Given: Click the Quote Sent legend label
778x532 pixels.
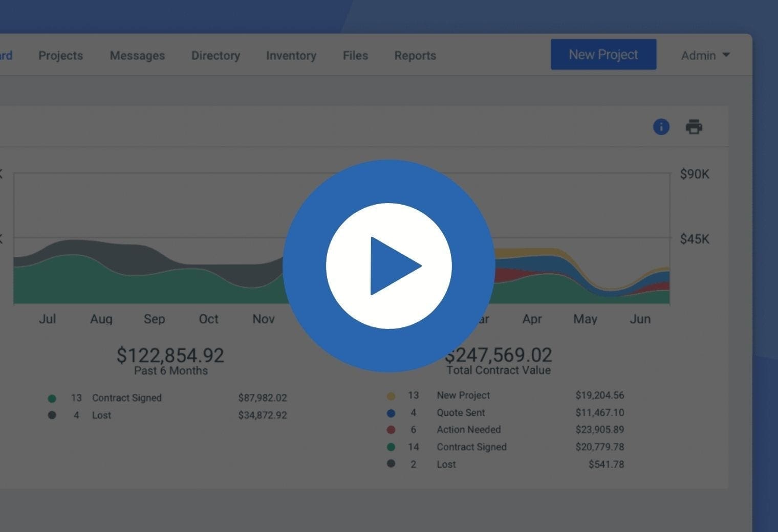Looking at the screenshot, I should (x=461, y=413).
